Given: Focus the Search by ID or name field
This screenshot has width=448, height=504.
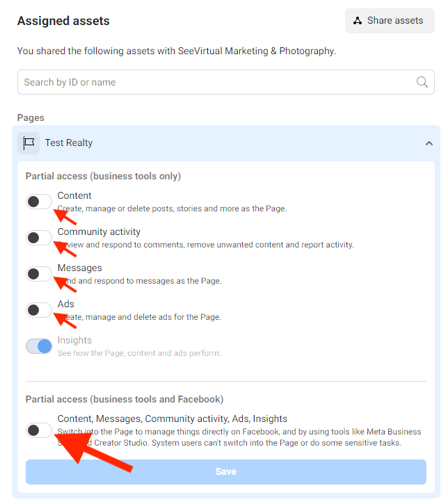Looking at the screenshot, I should (x=226, y=82).
